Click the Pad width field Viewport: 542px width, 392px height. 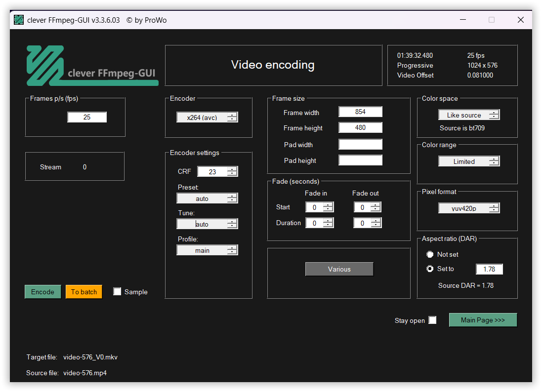point(360,144)
